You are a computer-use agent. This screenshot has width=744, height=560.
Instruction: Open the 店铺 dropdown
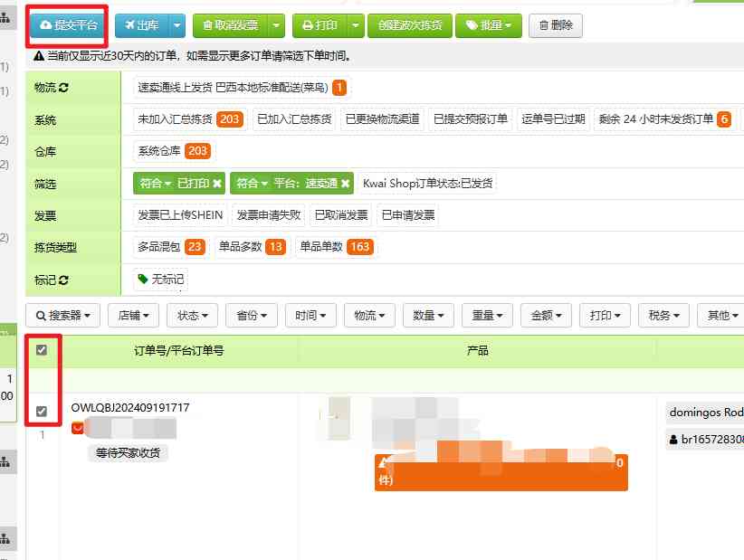133,315
